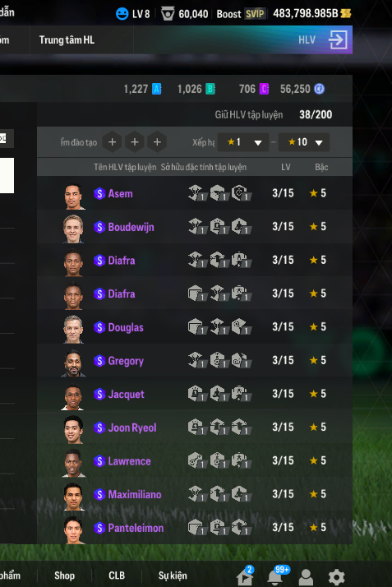Open the home video icon with badge 2
This screenshot has width=392, height=587.
click(246, 575)
